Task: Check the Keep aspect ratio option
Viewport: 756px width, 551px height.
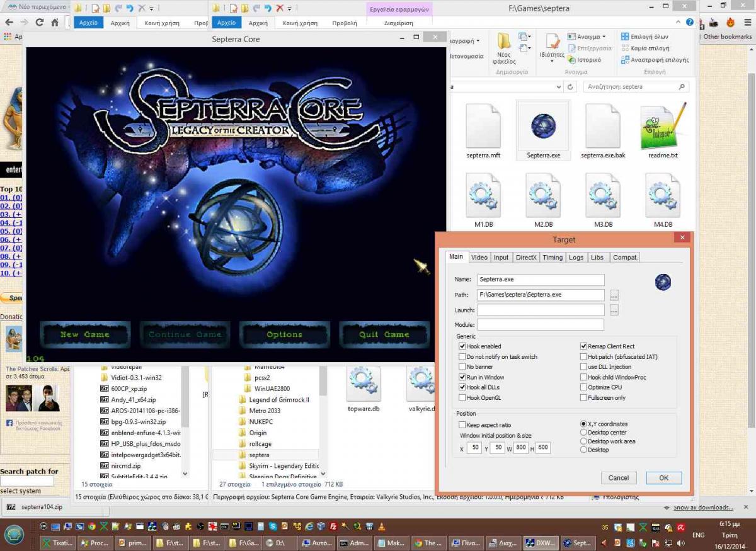Action: (x=462, y=425)
